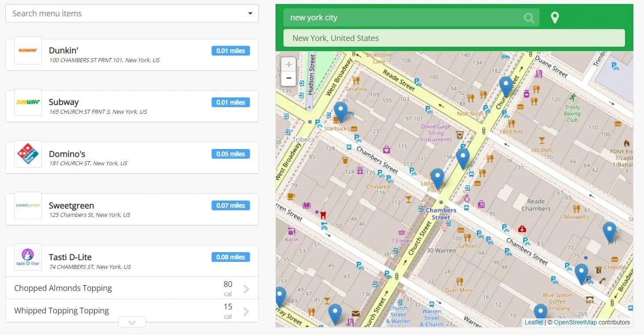
Task: Open the Sweetgreen restaurant name
Action: [71, 205]
